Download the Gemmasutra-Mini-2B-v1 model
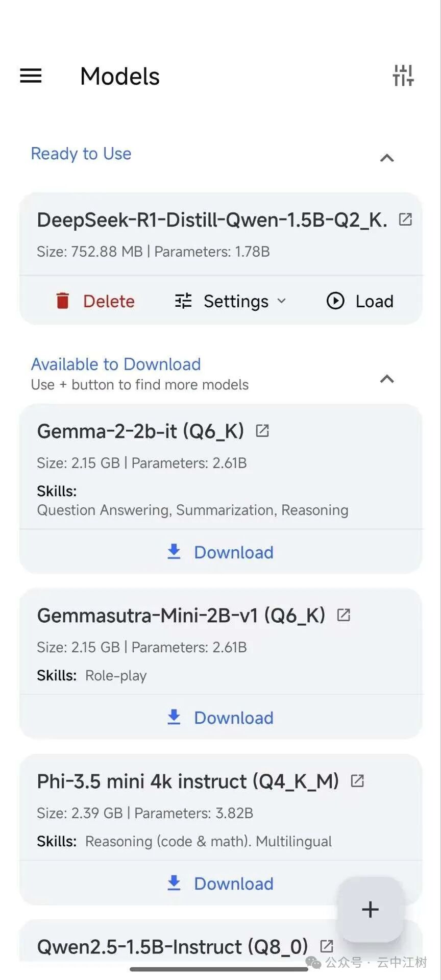 [x=220, y=718]
